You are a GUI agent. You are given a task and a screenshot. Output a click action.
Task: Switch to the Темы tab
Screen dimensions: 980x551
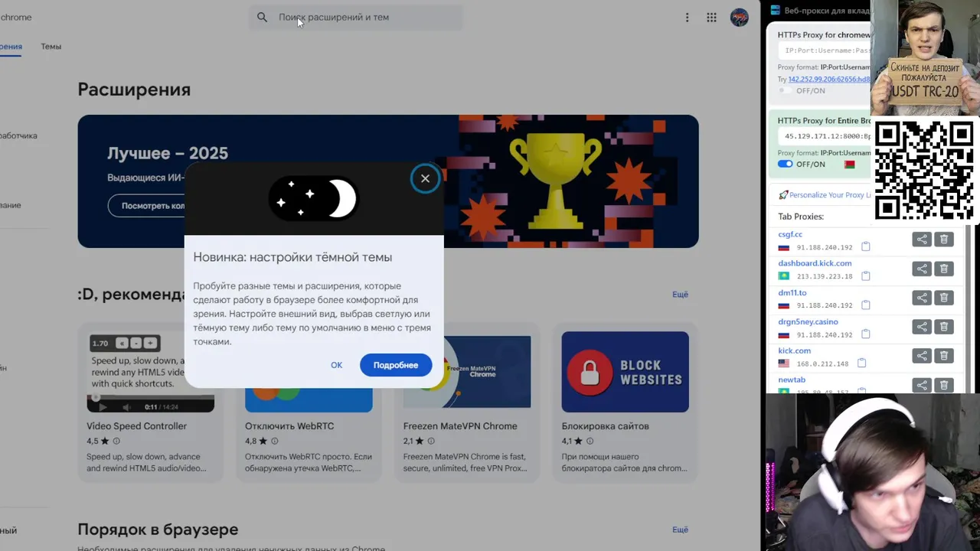[x=51, y=47]
